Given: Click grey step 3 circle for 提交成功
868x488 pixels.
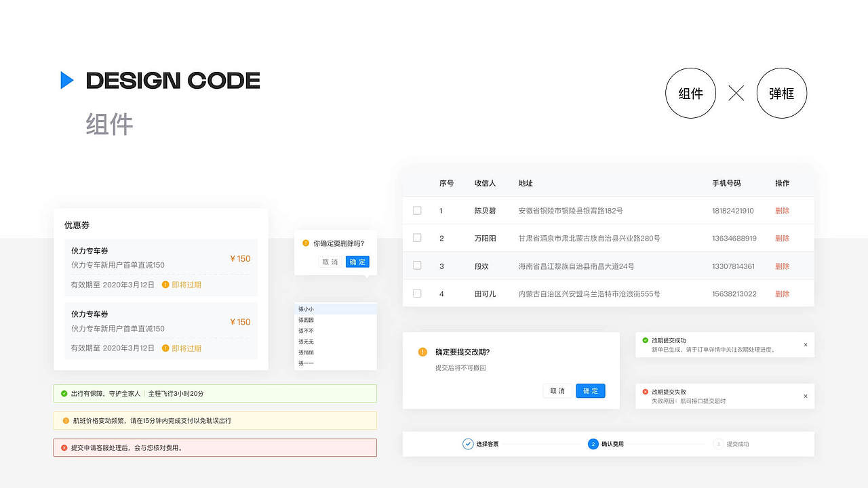Looking at the screenshot, I should [718, 444].
